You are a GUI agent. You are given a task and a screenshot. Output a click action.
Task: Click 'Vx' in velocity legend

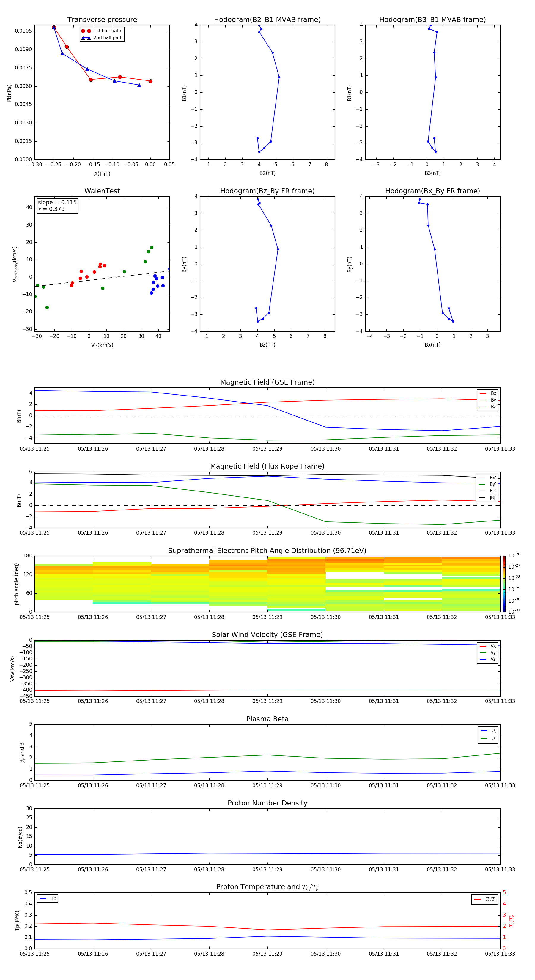click(488, 646)
